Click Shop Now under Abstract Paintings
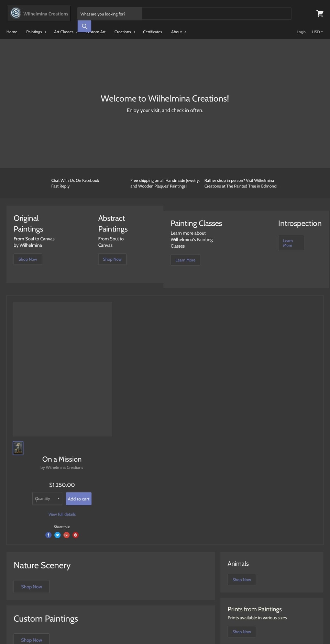This screenshot has height=644, width=330. pos(112,259)
